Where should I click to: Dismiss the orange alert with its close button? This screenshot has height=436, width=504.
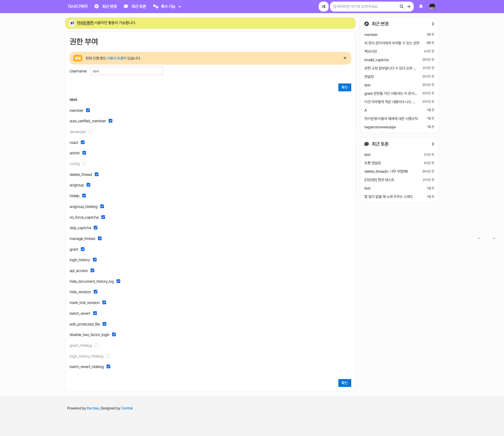click(x=345, y=58)
